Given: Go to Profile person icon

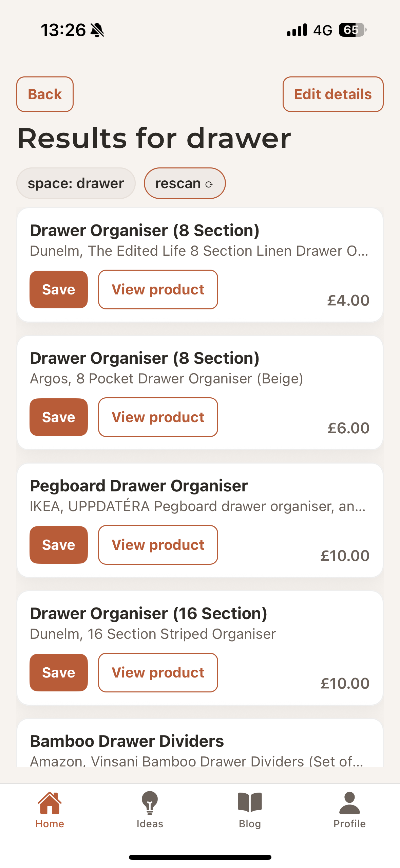Looking at the screenshot, I should 349,803.
